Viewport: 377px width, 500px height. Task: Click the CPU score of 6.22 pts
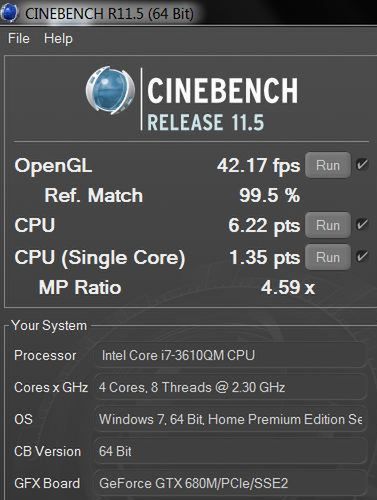pos(264,226)
